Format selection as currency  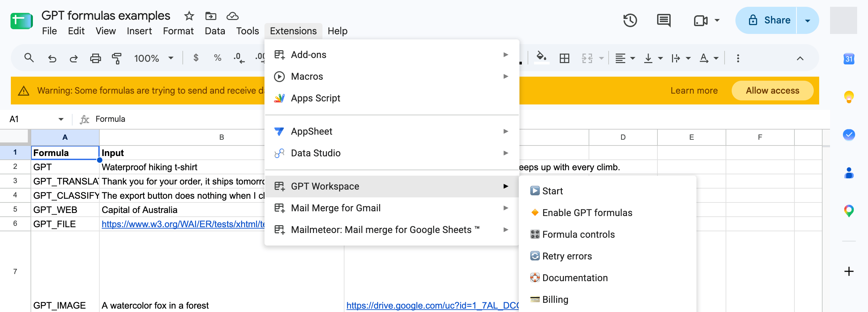(196, 58)
